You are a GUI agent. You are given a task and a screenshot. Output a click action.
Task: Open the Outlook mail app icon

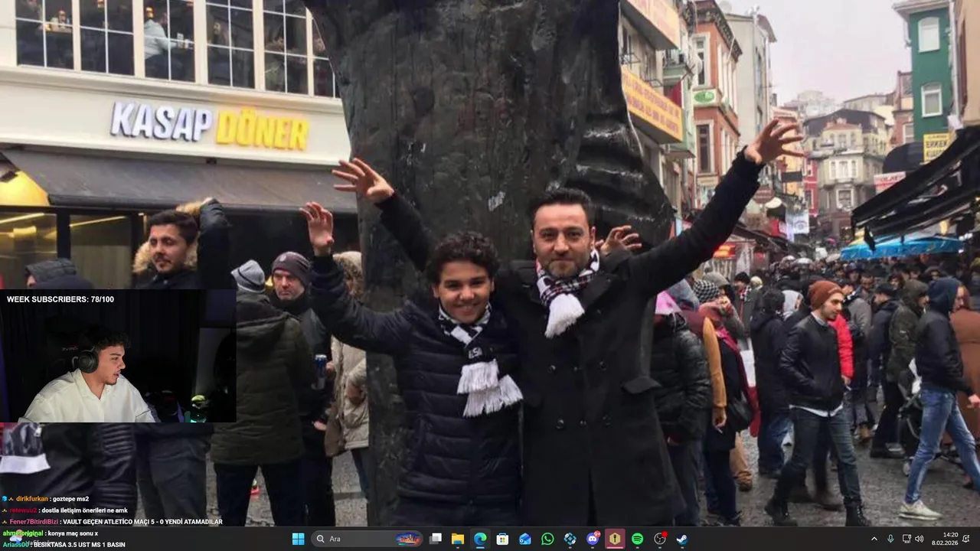pos(524,539)
